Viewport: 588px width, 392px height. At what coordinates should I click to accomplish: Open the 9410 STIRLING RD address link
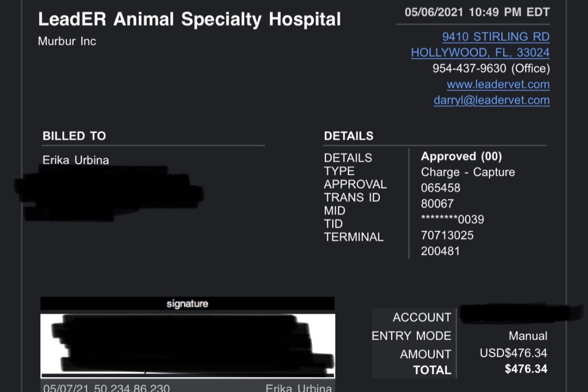(x=495, y=37)
